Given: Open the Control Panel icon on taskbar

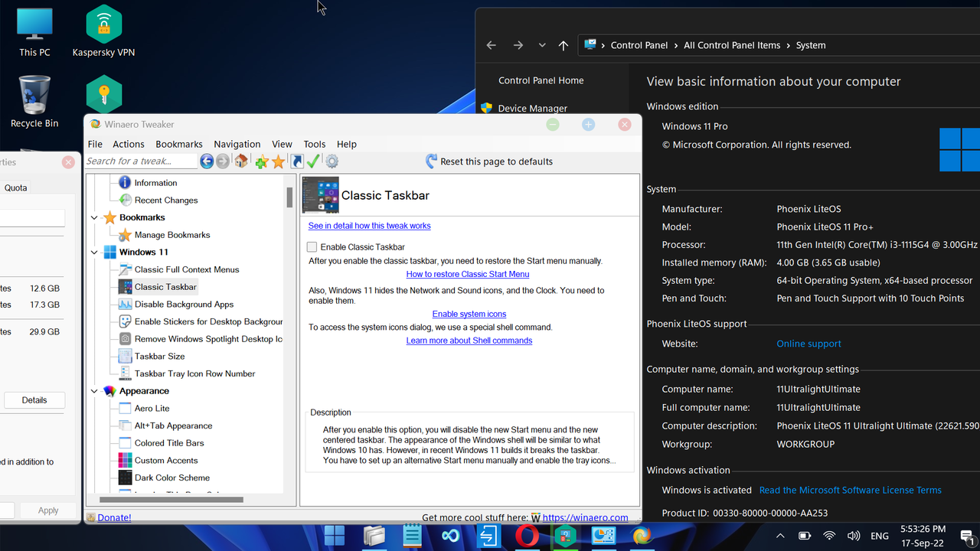Looking at the screenshot, I should pyautogui.click(x=603, y=536).
